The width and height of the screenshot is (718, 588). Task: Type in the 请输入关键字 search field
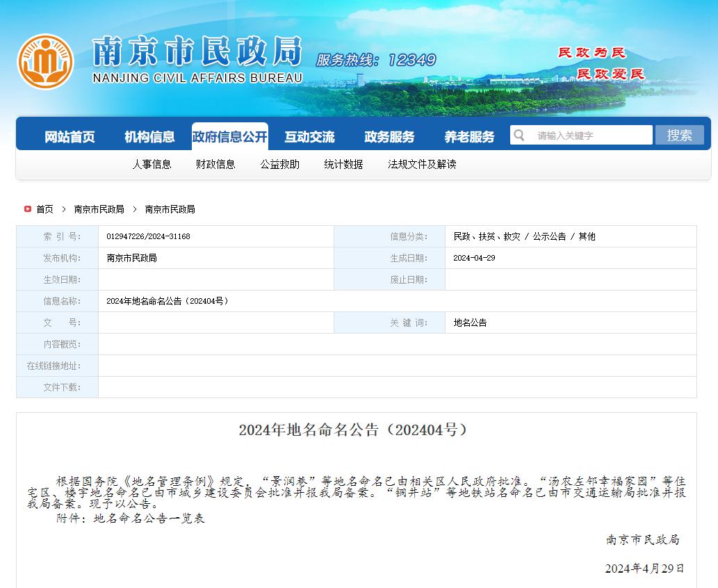point(589,136)
